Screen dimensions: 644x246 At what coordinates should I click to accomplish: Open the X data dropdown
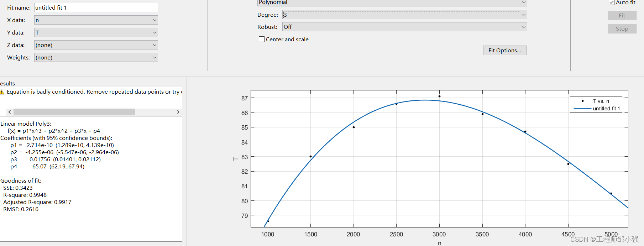(96, 20)
